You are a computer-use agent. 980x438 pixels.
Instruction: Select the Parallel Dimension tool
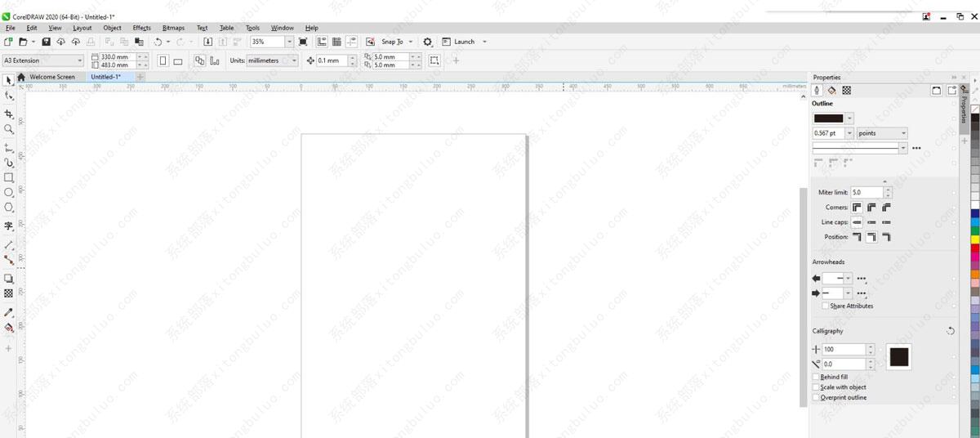8,244
